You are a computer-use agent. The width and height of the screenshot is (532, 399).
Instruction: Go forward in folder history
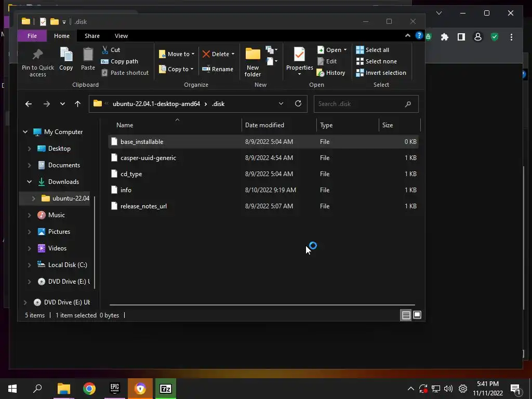46,104
